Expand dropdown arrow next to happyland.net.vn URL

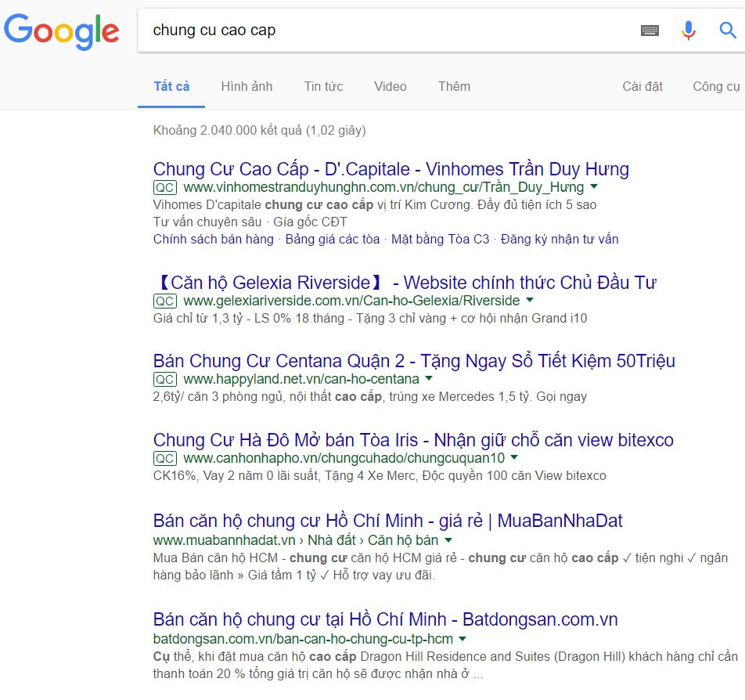[x=429, y=379]
